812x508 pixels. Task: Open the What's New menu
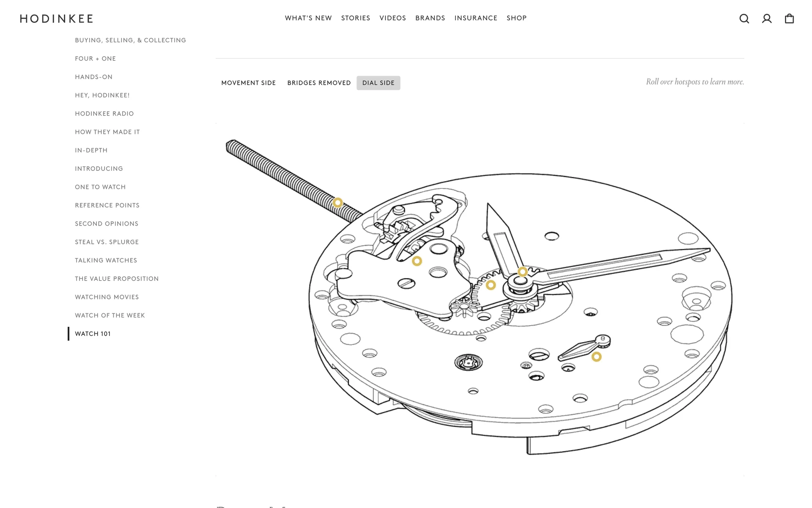(x=308, y=18)
